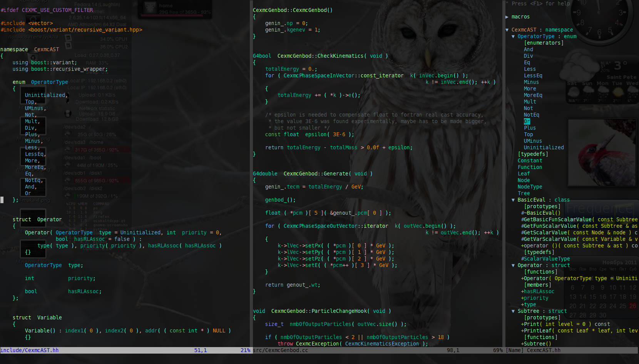Click the 'genbod_();' call line
Viewport: 639px width, 364px height.
click(x=280, y=200)
